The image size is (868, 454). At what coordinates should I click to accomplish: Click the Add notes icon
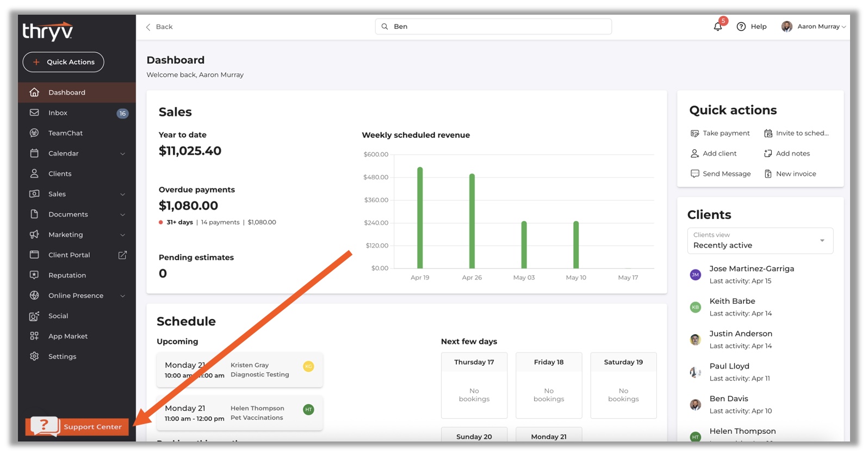768,154
